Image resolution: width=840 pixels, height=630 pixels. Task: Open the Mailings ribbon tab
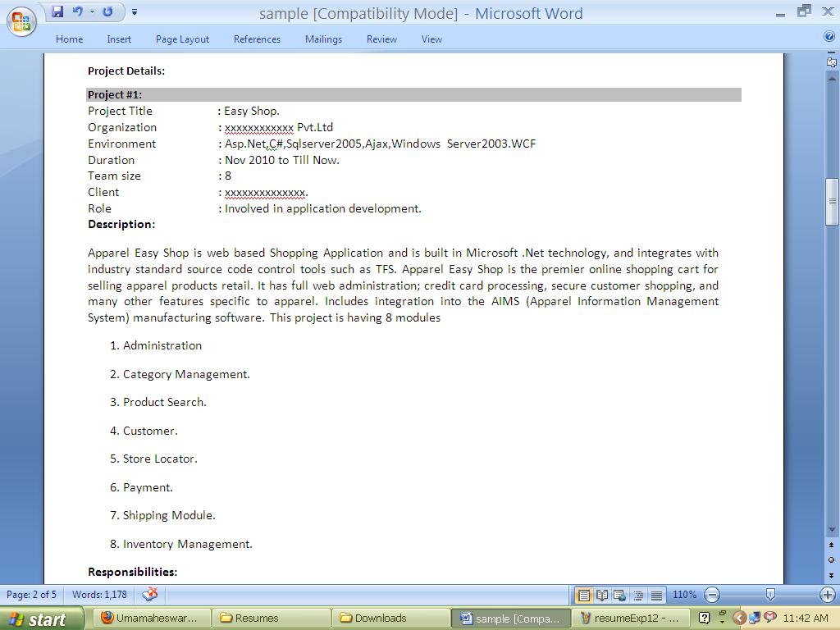[x=323, y=39]
